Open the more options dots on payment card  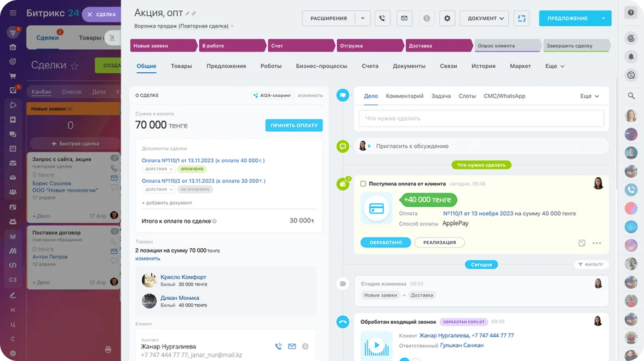pyautogui.click(x=597, y=243)
